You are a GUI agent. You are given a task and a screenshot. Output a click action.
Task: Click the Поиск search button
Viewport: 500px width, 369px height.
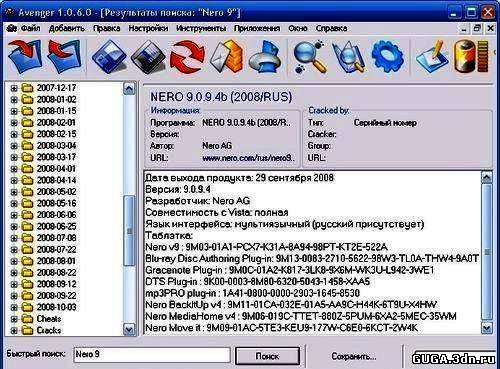point(267,356)
